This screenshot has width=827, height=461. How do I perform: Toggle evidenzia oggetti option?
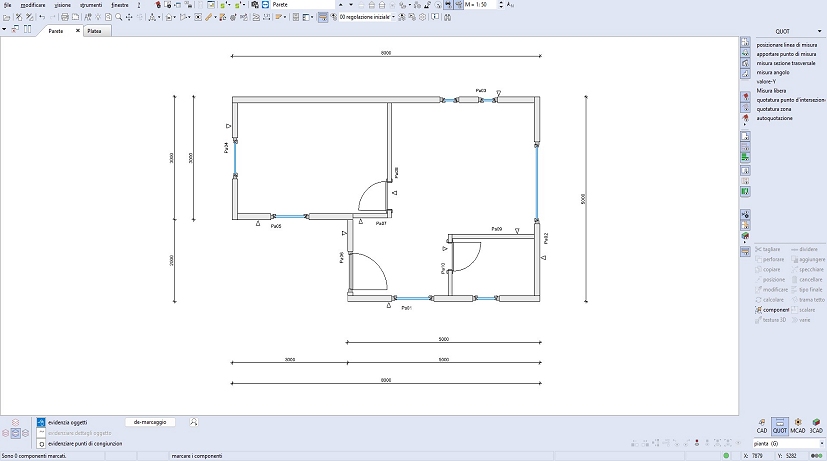[41, 423]
